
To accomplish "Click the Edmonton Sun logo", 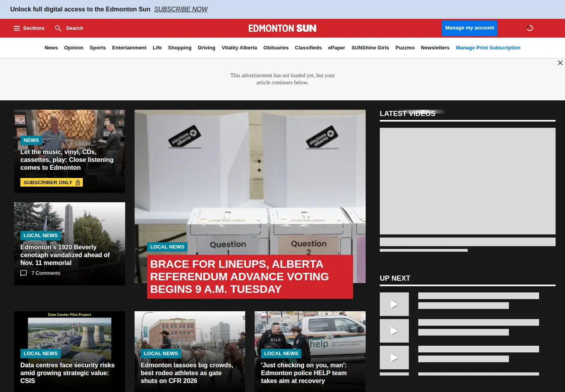I will (x=282, y=28).
